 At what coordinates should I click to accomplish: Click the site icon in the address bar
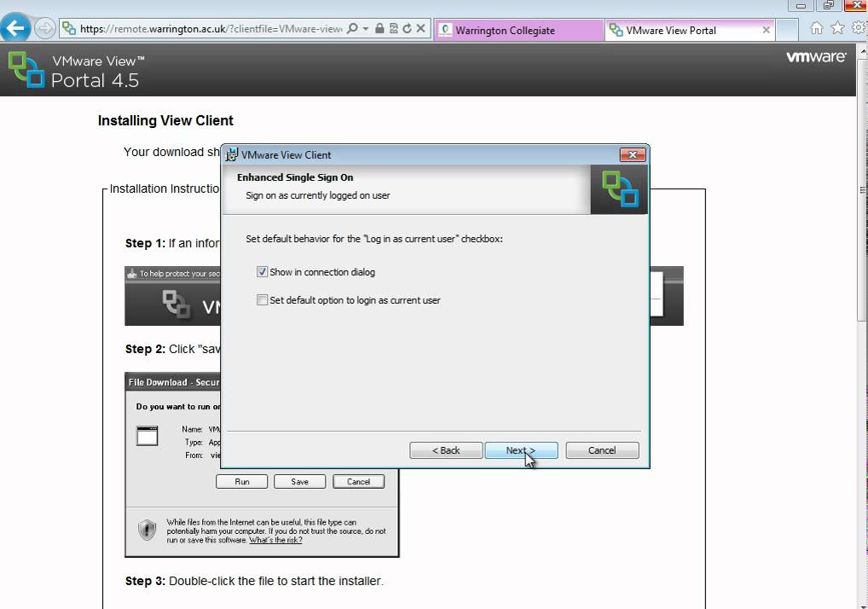(69, 28)
